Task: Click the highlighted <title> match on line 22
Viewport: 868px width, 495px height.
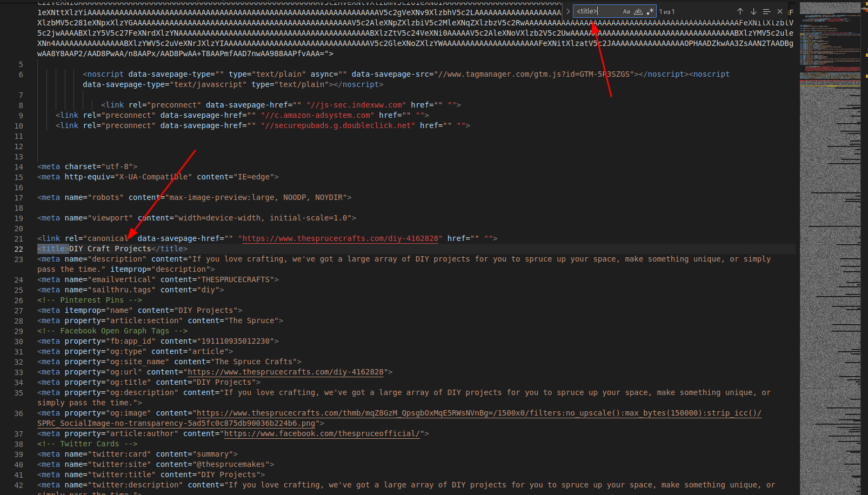Action: click(x=53, y=249)
